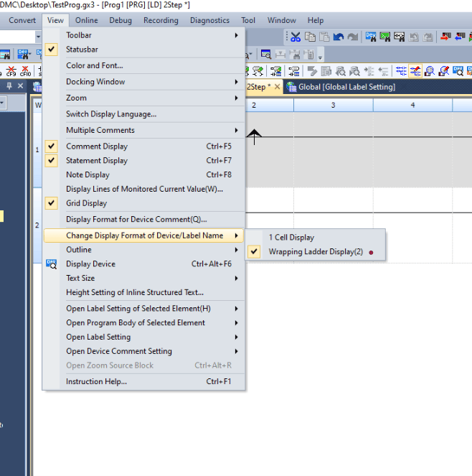
Task: Open the Online menu
Action: (87, 20)
